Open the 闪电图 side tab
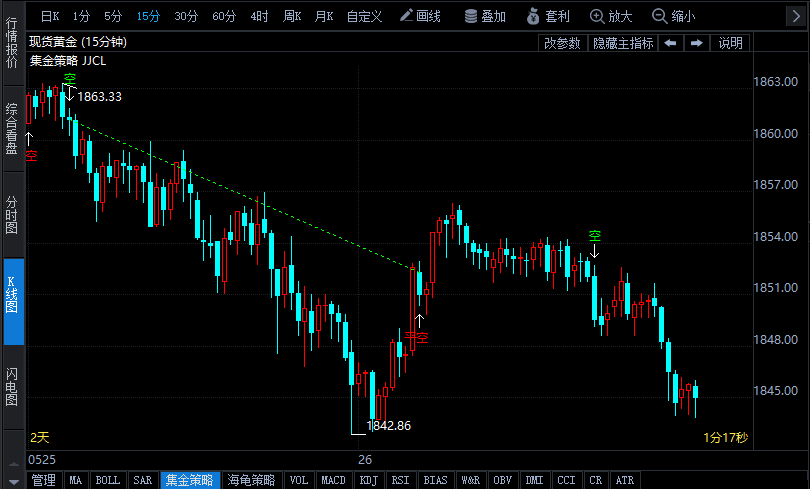The width and height of the screenshot is (810, 489). coord(12,386)
